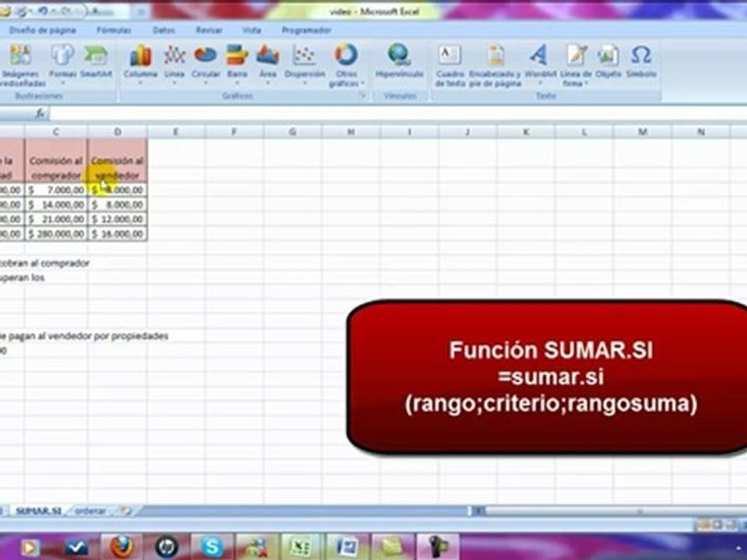Select cell with $ 280.000,00

tap(56, 234)
